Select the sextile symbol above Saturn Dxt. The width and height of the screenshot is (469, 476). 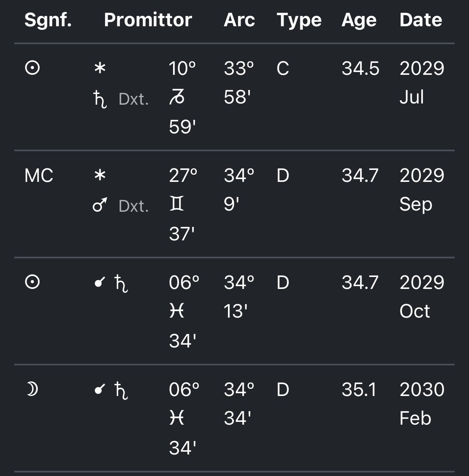click(100, 68)
